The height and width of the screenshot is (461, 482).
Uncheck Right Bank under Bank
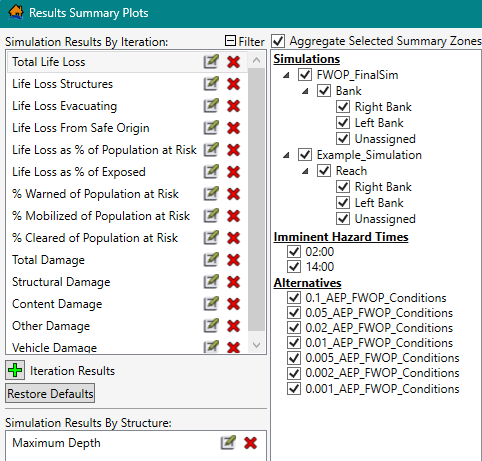(x=343, y=107)
